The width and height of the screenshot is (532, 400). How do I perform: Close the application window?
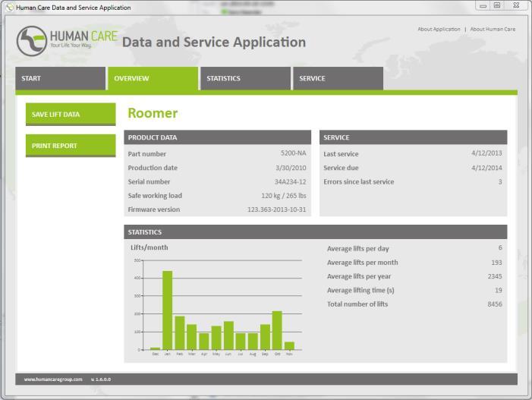pos(516,5)
